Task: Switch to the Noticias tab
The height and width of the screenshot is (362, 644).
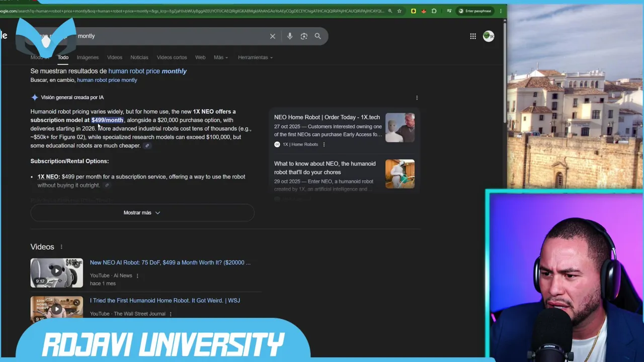Action: coord(139,57)
